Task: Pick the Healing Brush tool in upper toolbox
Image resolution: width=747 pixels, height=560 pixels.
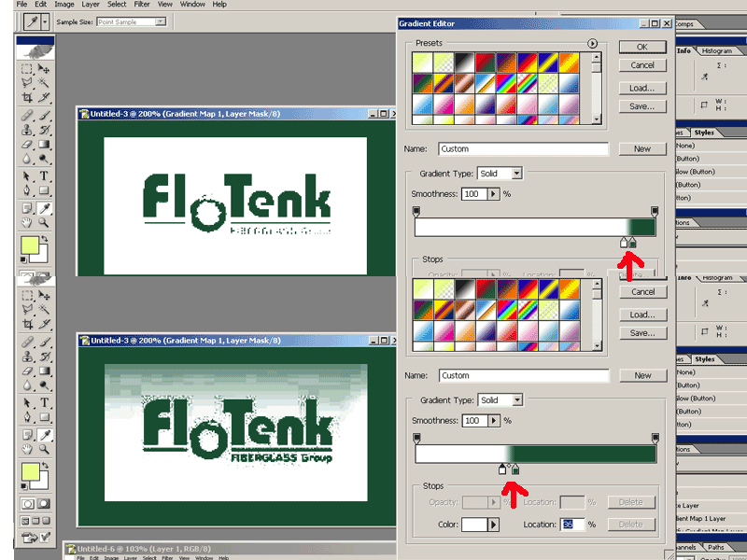Action: click(27, 115)
